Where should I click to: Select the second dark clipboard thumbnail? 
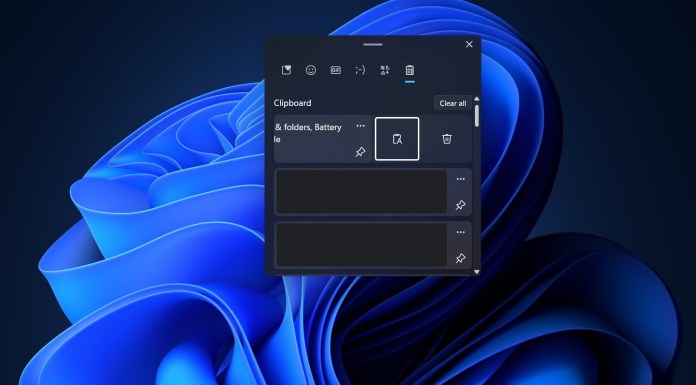click(x=361, y=245)
